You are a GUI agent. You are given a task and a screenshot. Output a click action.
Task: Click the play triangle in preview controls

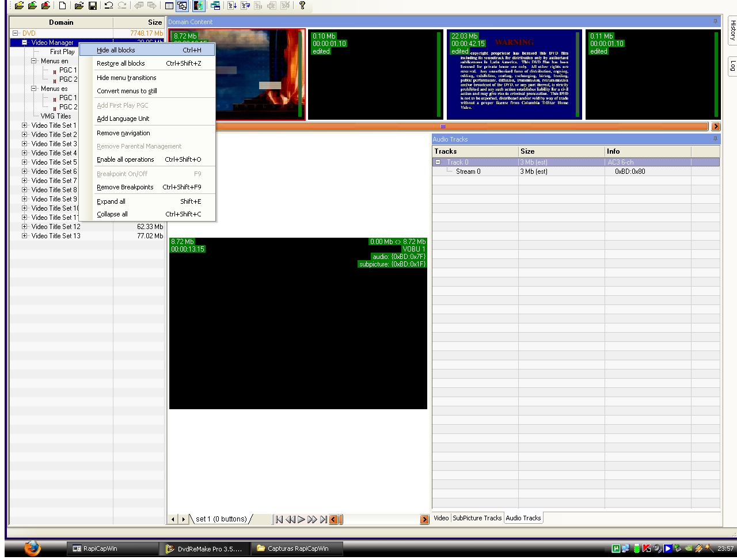point(301,519)
